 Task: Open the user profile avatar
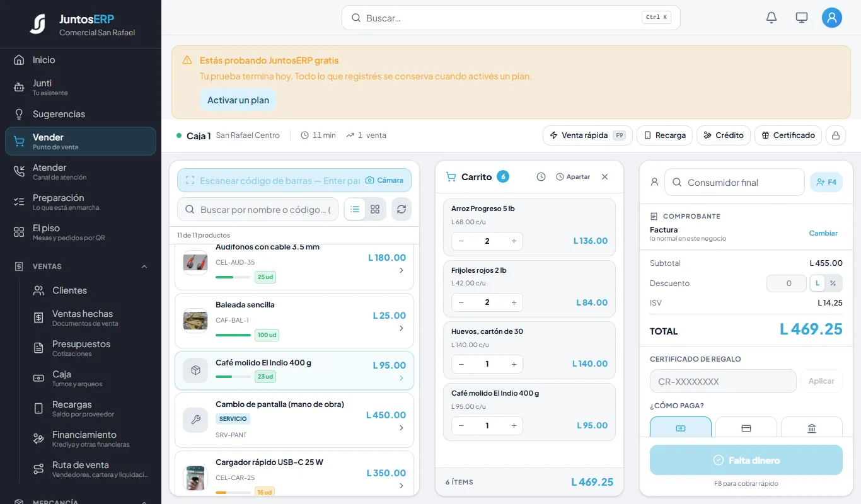pyautogui.click(x=832, y=18)
